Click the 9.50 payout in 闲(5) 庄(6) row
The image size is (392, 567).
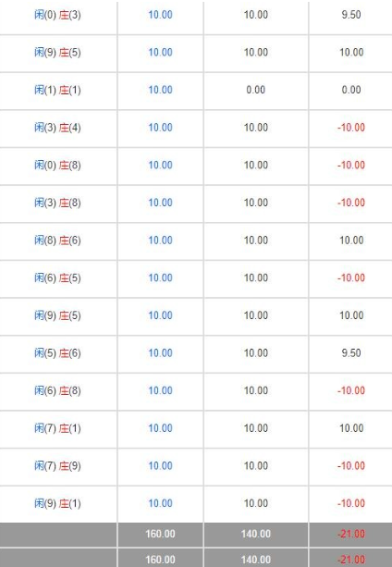(x=351, y=353)
